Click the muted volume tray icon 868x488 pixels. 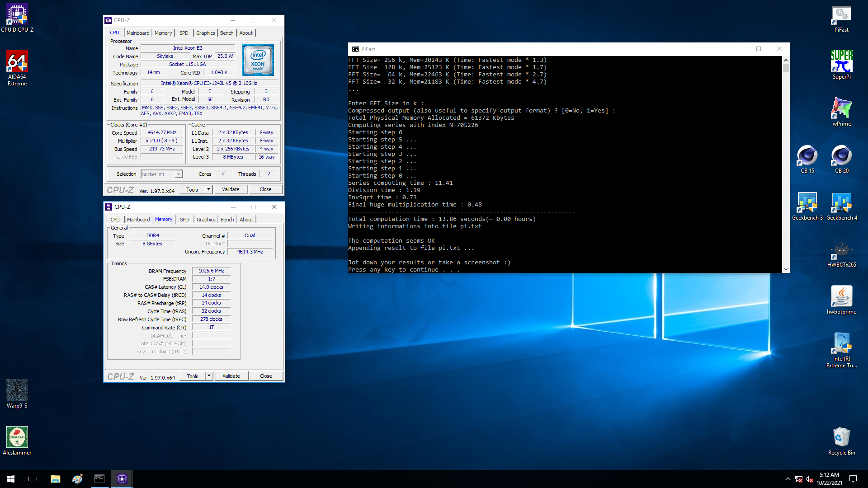click(x=809, y=479)
